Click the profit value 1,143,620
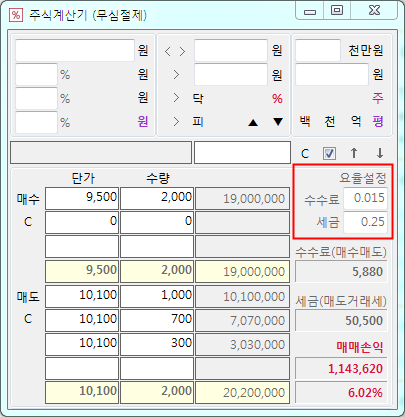 (x=341, y=369)
